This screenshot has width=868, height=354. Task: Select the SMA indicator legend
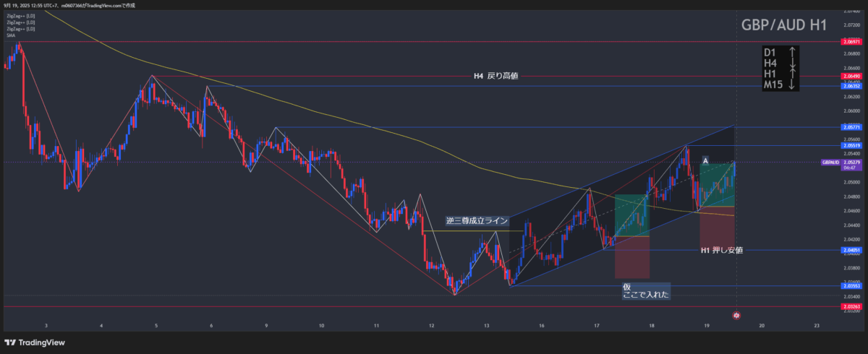pos(11,35)
